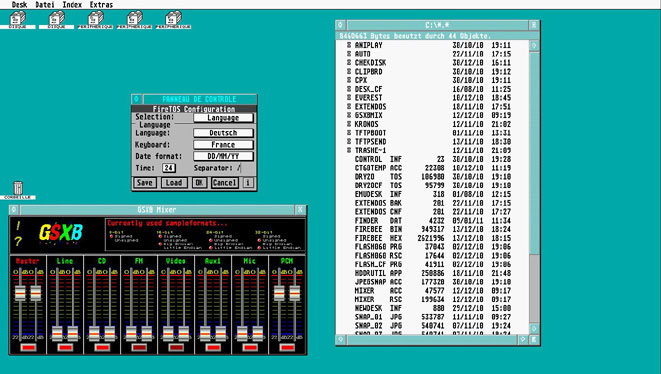The width and height of the screenshot is (661, 374).
Task: Select the GSXBMIX folder icon
Action: (x=349, y=115)
